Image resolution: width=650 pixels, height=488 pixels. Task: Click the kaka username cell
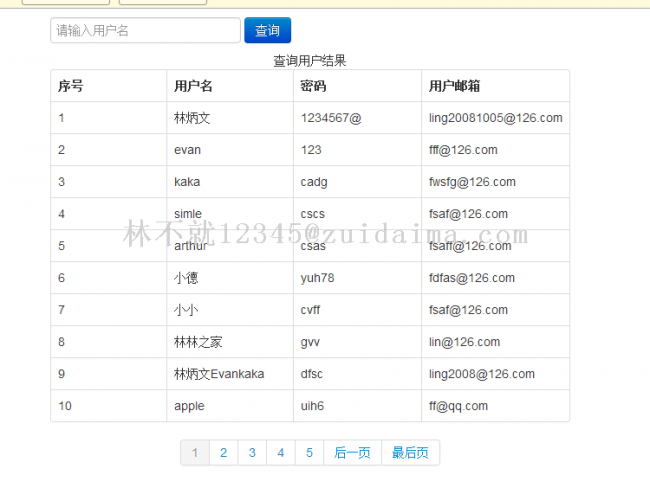click(x=187, y=182)
